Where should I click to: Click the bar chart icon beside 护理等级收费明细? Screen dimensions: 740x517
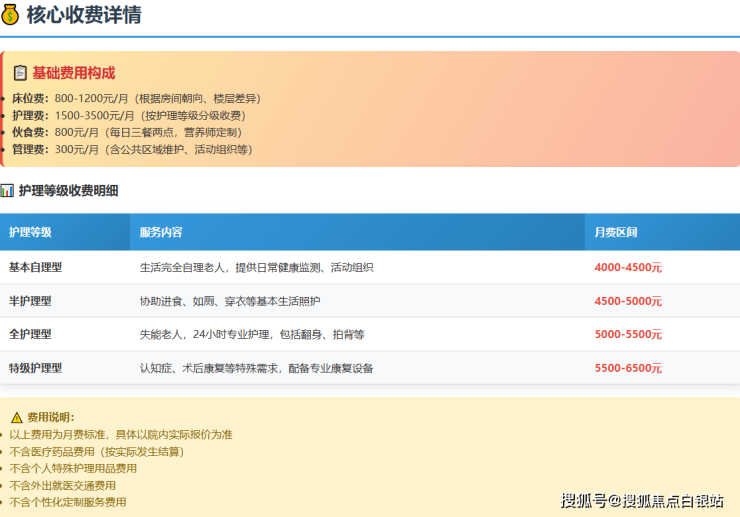pyautogui.click(x=7, y=190)
